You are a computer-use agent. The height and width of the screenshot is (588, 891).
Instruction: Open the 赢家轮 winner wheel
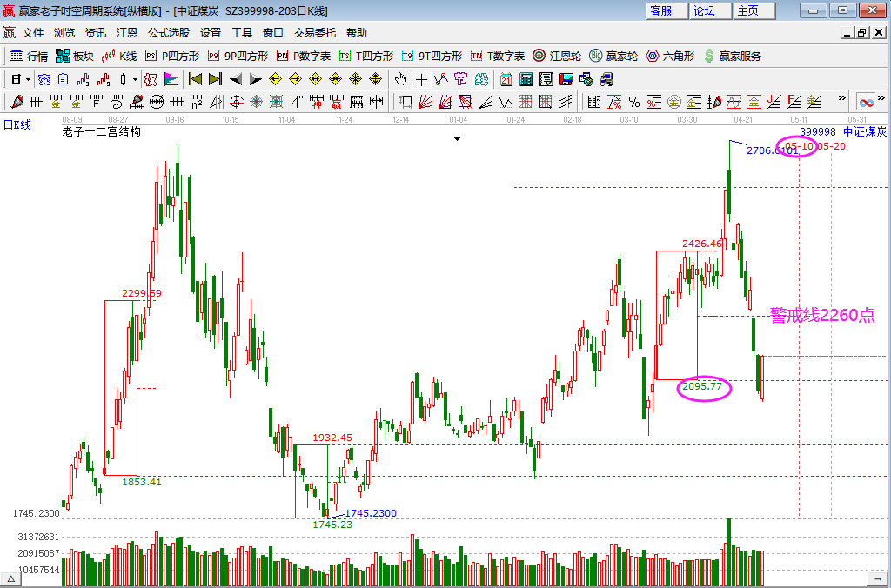point(613,56)
